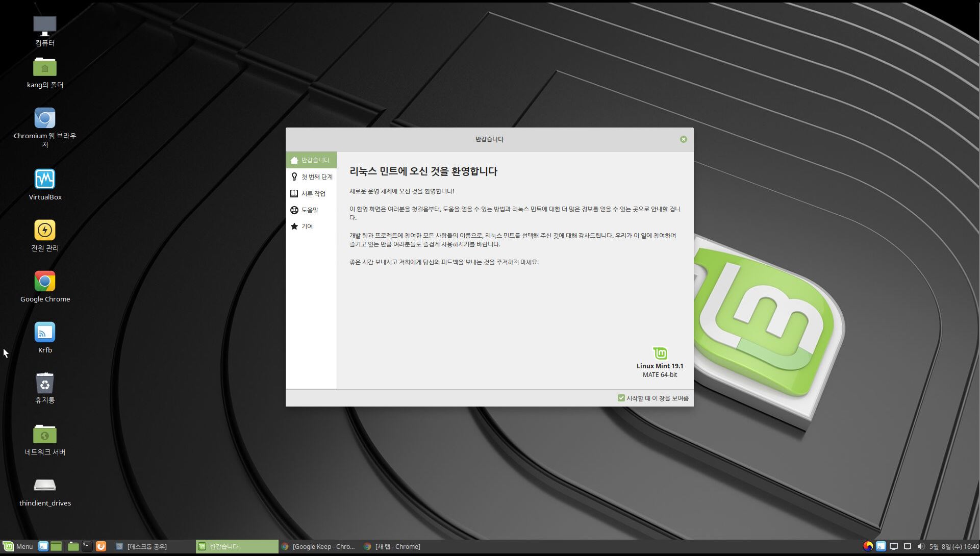The width and height of the screenshot is (980, 556).
Task: Open the Mint Menu button
Action: point(18,546)
